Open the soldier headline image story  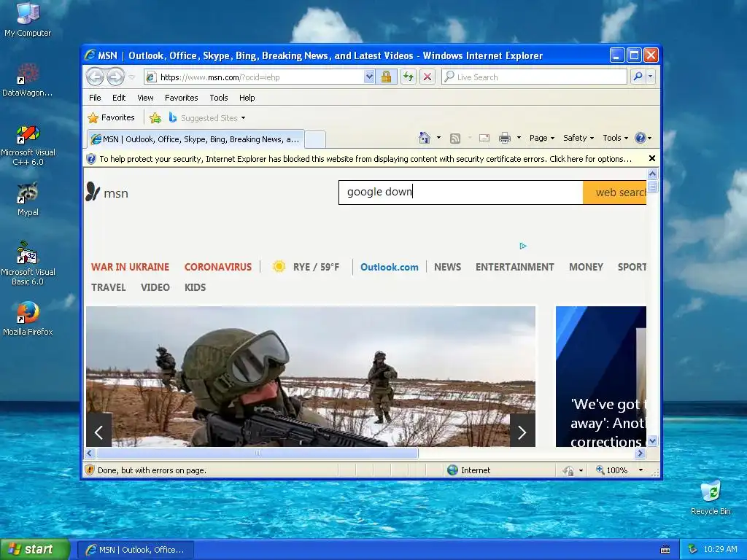click(x=311, y=376)
